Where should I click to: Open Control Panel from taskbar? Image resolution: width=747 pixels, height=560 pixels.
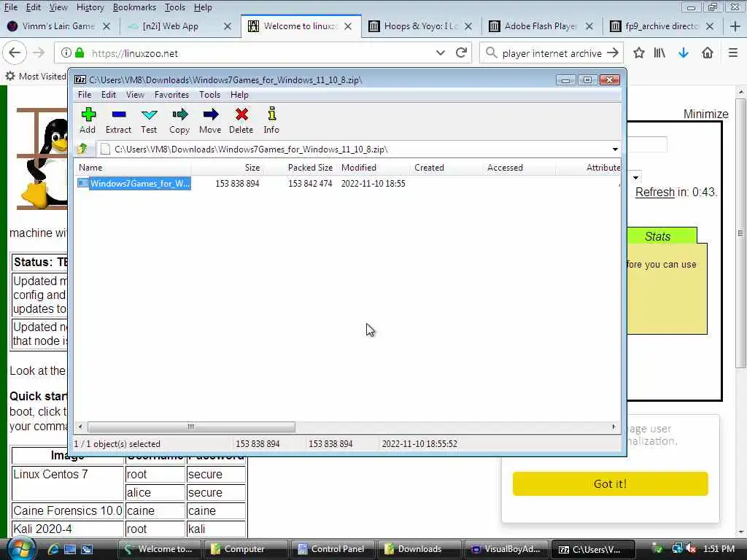332,549
